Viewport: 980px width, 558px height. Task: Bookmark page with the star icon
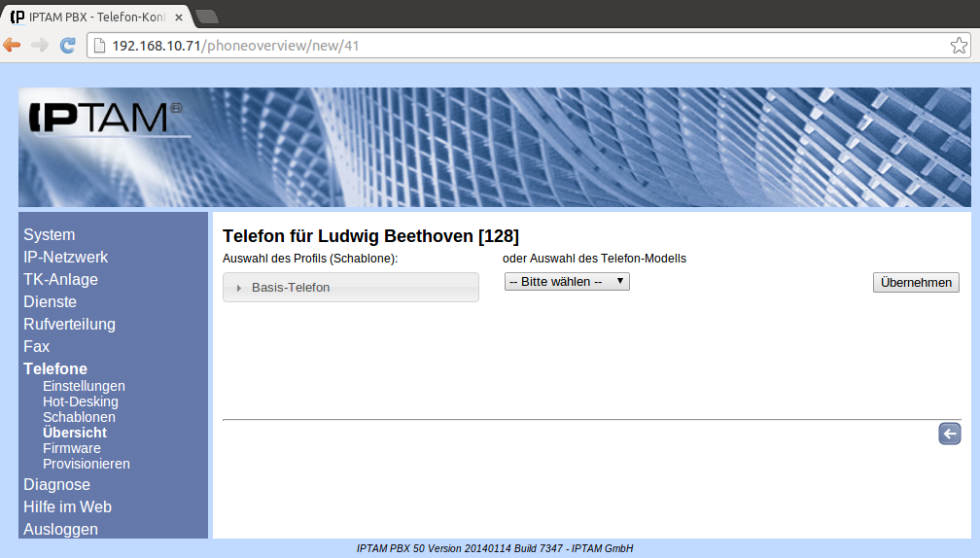point(958,46)
